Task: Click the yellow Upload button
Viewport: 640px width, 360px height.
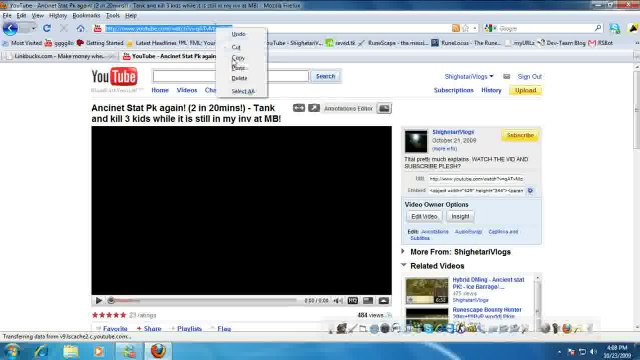Action: (x=525, y=90)
